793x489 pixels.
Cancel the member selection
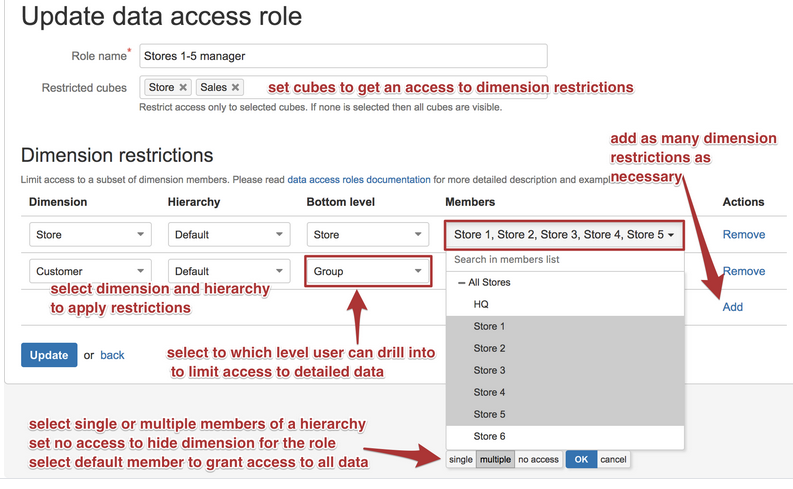(x=613, y=460)
